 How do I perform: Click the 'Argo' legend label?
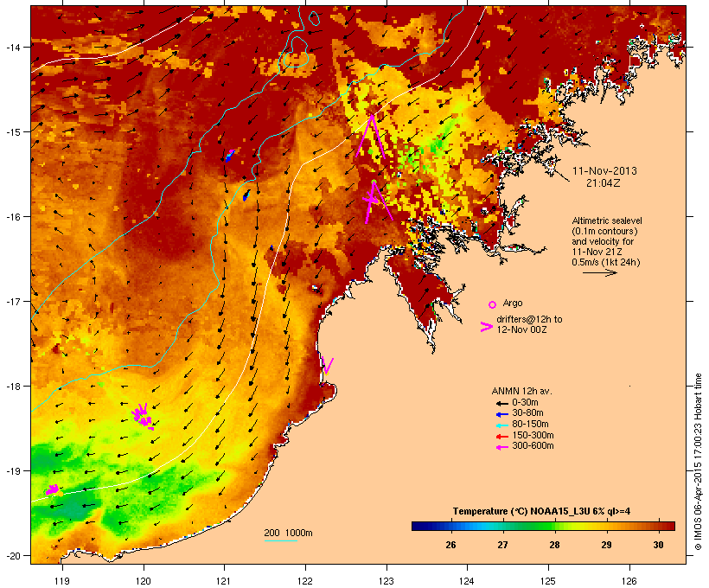(x=513, y=303)
